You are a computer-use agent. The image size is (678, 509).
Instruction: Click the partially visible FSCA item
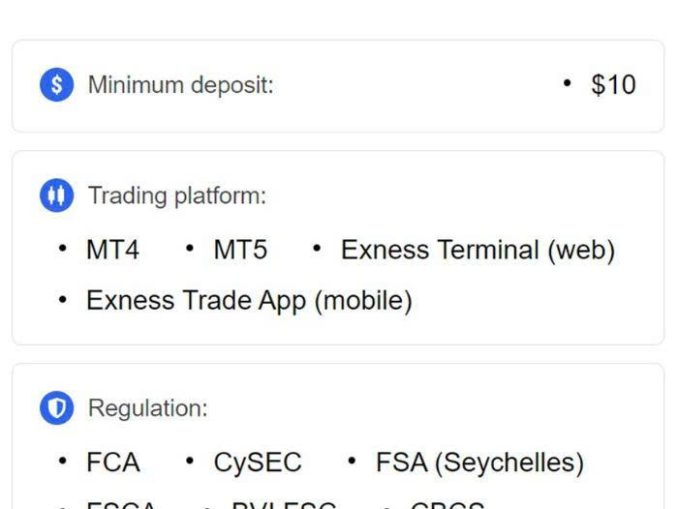click(121, 505)
